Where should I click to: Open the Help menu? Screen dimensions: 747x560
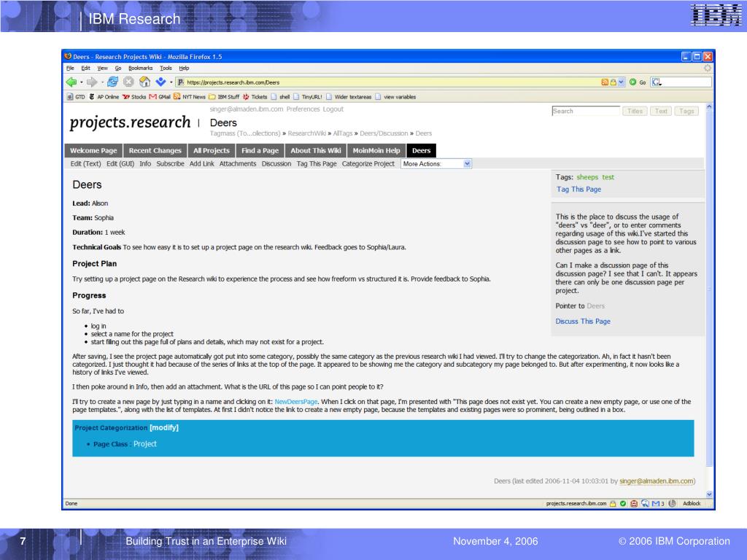click(184, 68)
